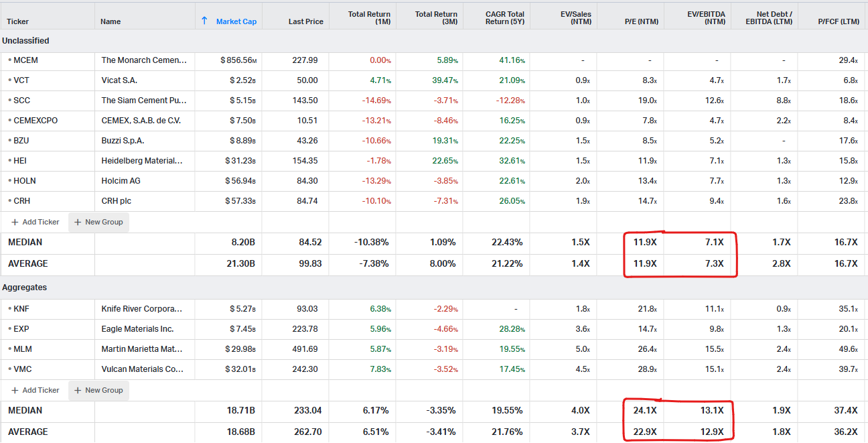Click Unclassified average market cap 21.30B

241,263
